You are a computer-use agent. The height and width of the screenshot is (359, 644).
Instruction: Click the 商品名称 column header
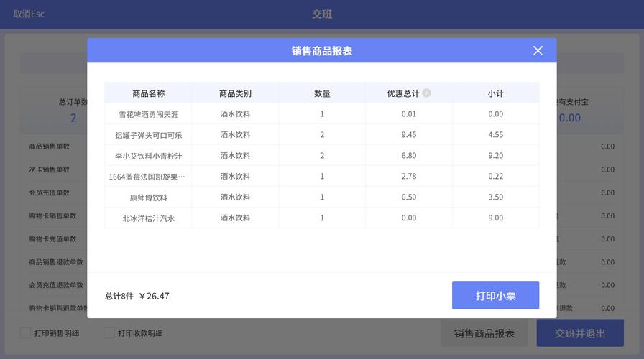click(148, 93)
